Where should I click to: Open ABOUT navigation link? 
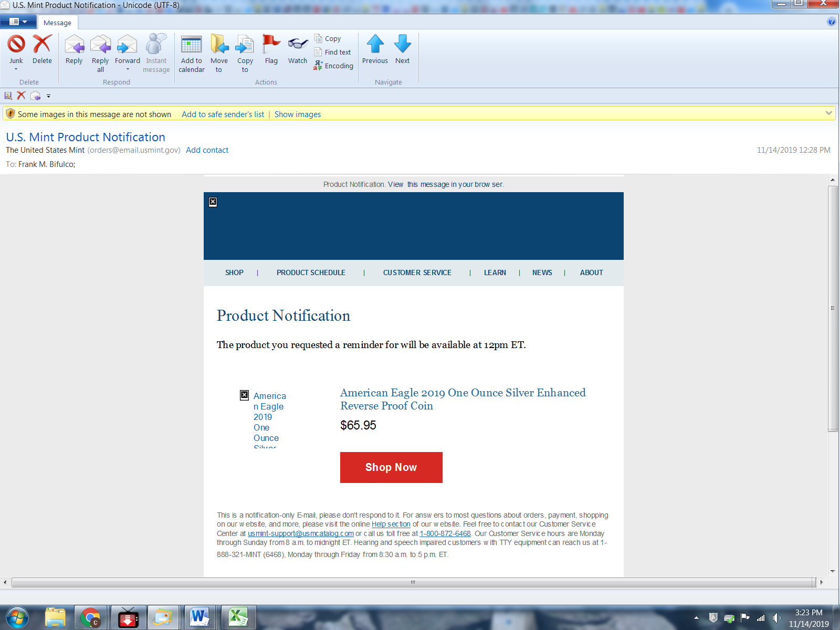click(591, 272)
